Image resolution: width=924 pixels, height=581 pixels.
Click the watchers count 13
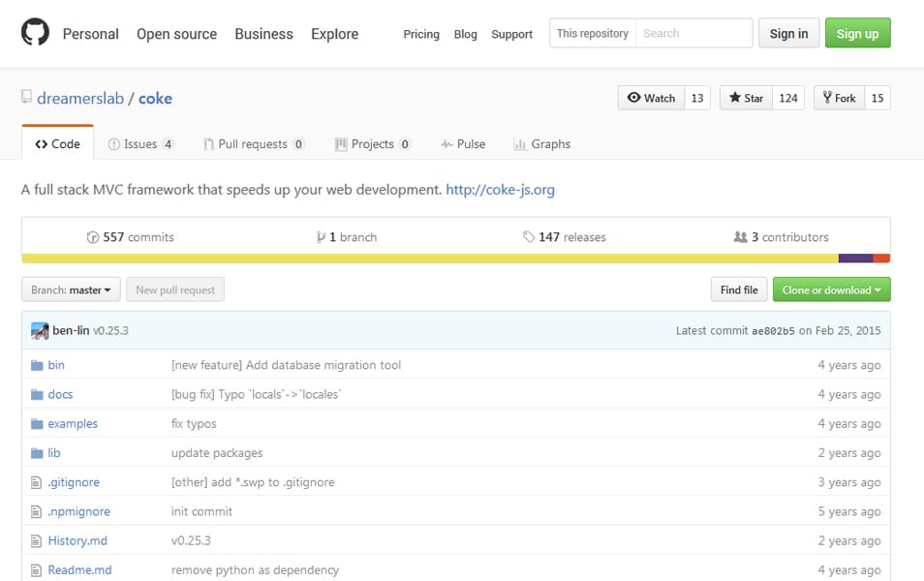point(697,98)
